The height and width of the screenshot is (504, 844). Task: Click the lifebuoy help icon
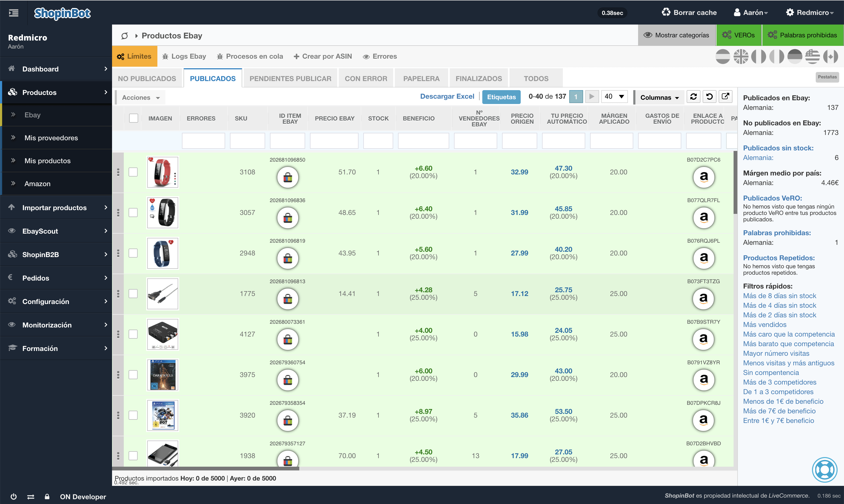825,470
